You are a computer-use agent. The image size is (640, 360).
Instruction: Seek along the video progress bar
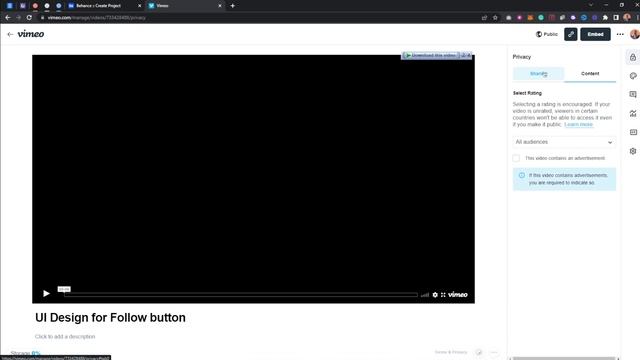pyautogui.click(x=241, y=295)
